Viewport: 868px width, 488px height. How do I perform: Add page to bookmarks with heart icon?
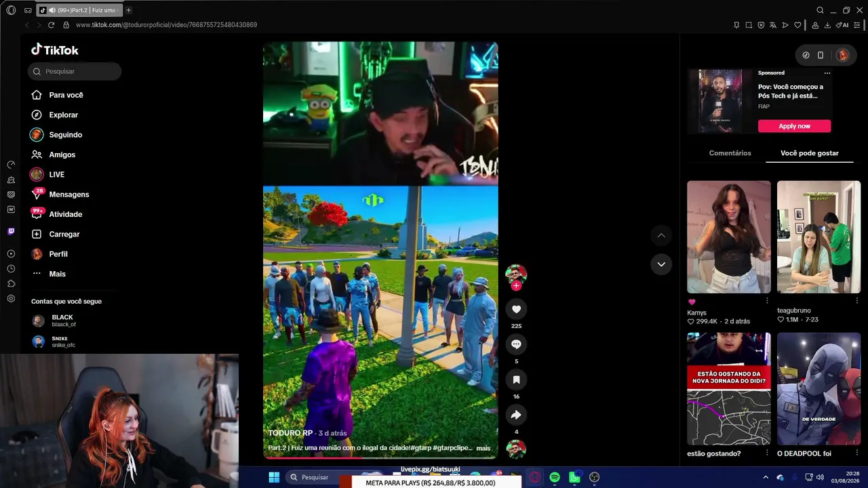tap(798, 25)
